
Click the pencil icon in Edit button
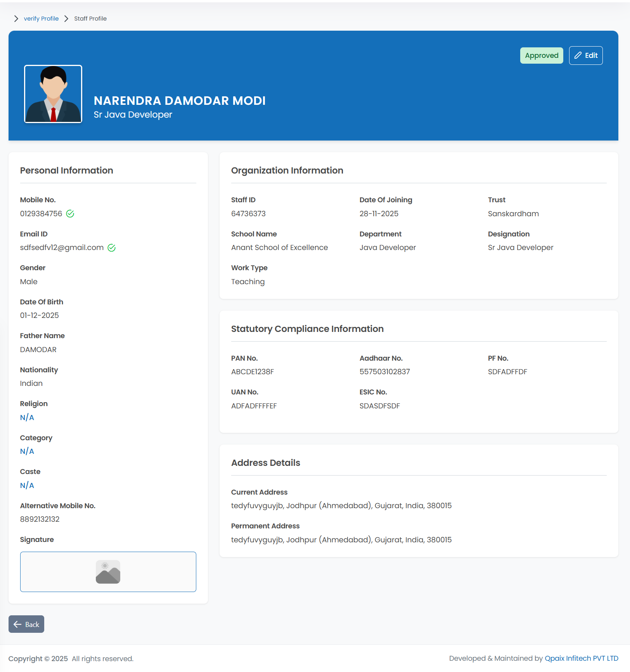[x=578, y=56]
